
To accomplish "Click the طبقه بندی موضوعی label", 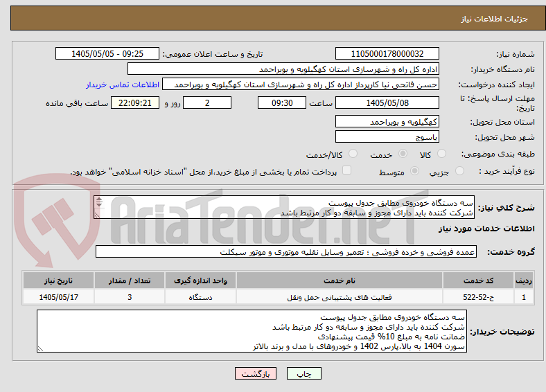I will 498,154.
